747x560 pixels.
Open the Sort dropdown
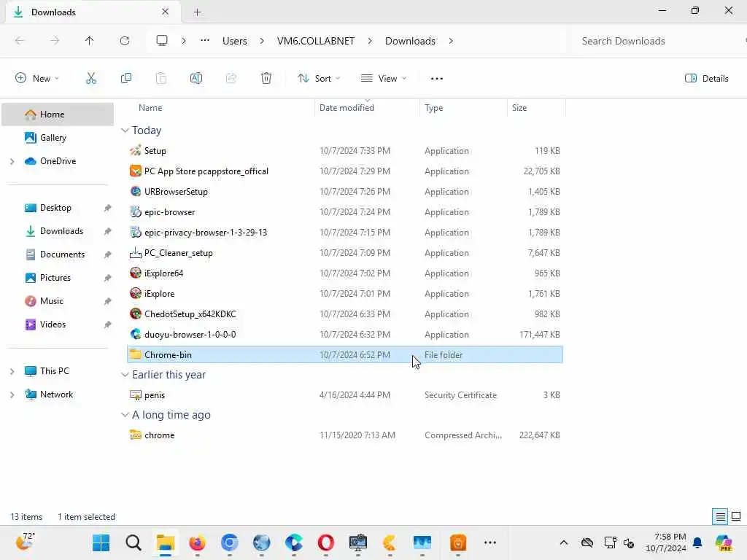319,79
